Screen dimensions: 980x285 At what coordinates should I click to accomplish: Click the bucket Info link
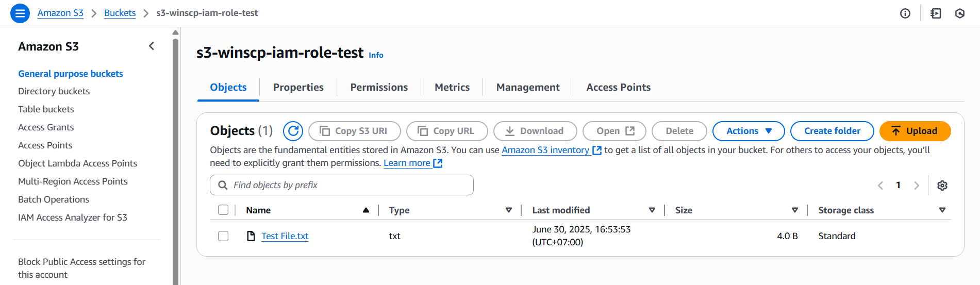point(376,55)
